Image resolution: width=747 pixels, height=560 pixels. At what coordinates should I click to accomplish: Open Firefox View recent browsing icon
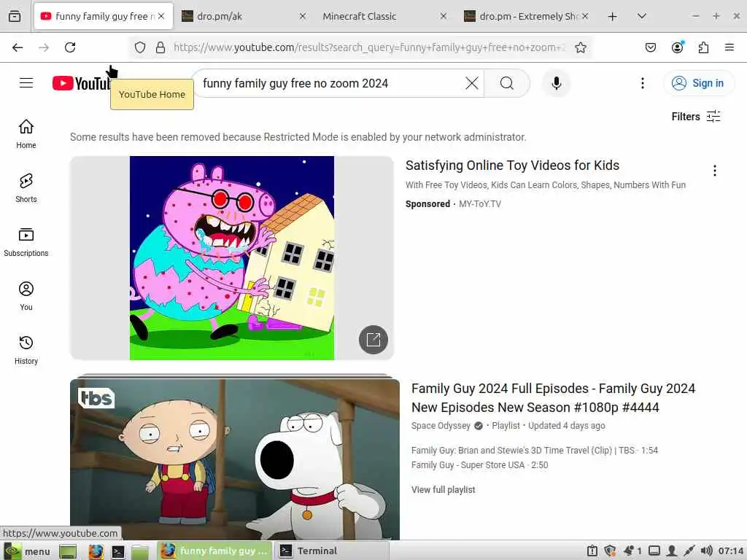click(x=15, y=16)
